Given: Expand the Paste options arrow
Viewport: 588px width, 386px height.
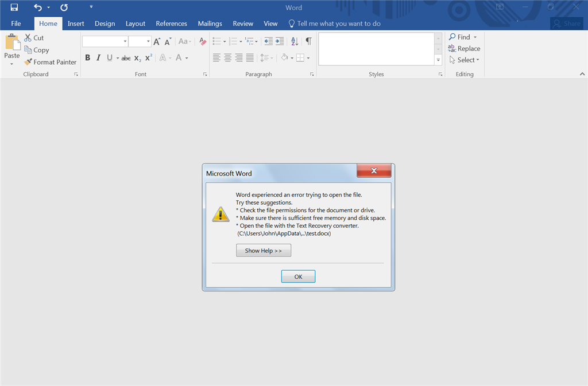Looking at the screenshot, I should (11, 64).
